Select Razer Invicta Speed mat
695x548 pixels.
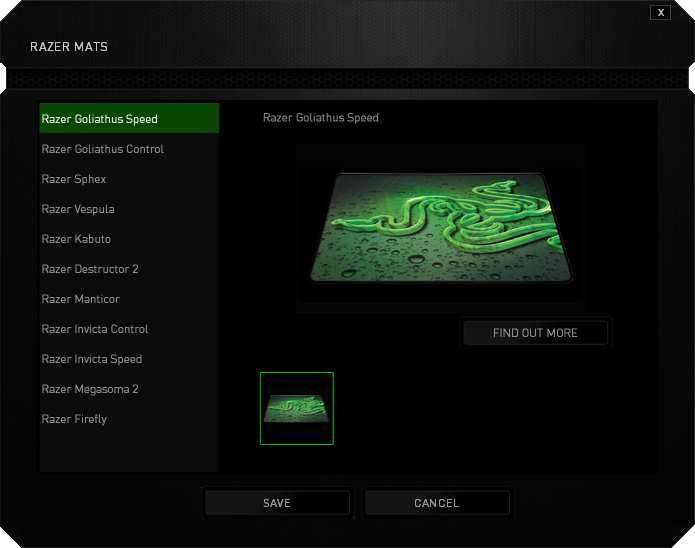[129, 359]
